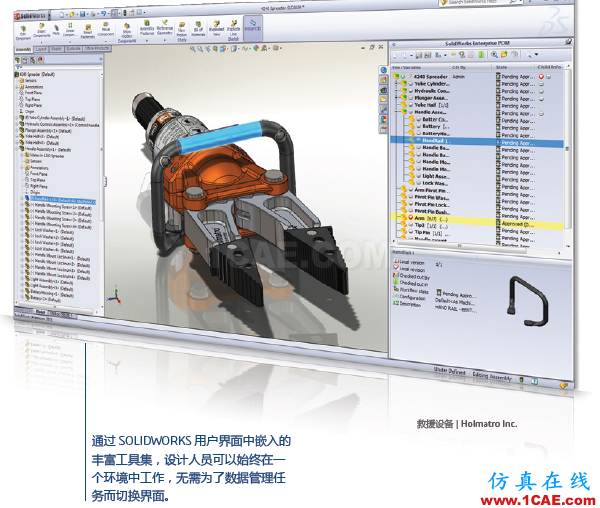Viewport: 600px width, 508px height.
Task: Select the Move Component tool
Action: [106, 29]
